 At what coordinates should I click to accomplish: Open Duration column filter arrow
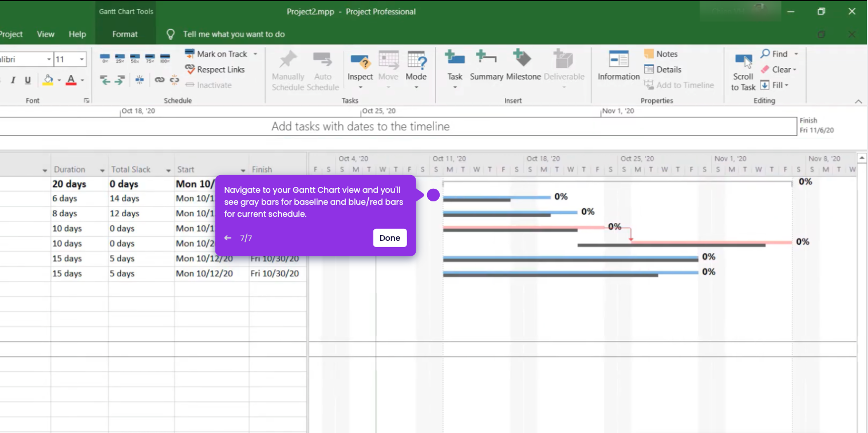point(103,170)
